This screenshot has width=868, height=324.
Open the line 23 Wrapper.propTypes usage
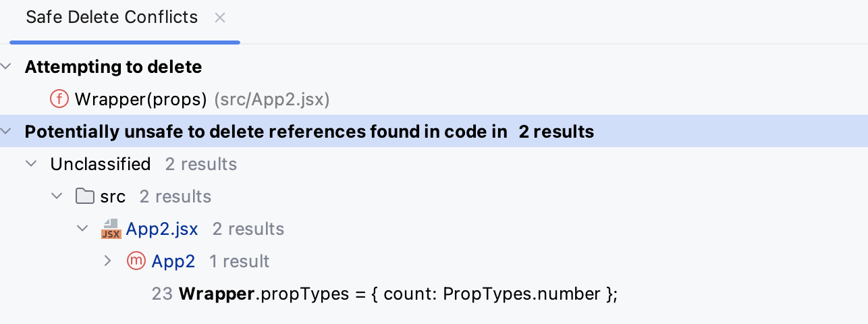tap(398, 294)
